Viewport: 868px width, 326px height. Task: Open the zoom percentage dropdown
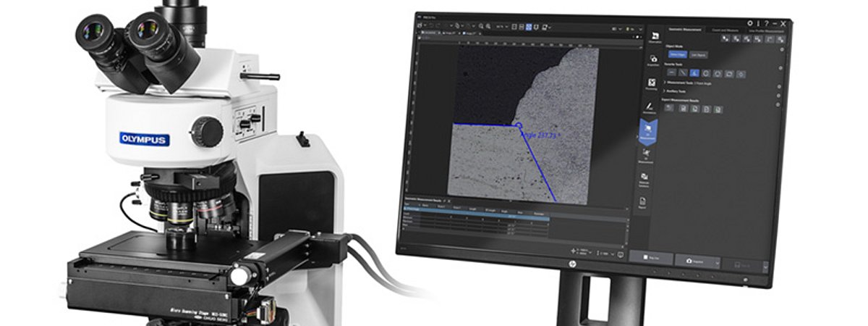coord(500,27)
